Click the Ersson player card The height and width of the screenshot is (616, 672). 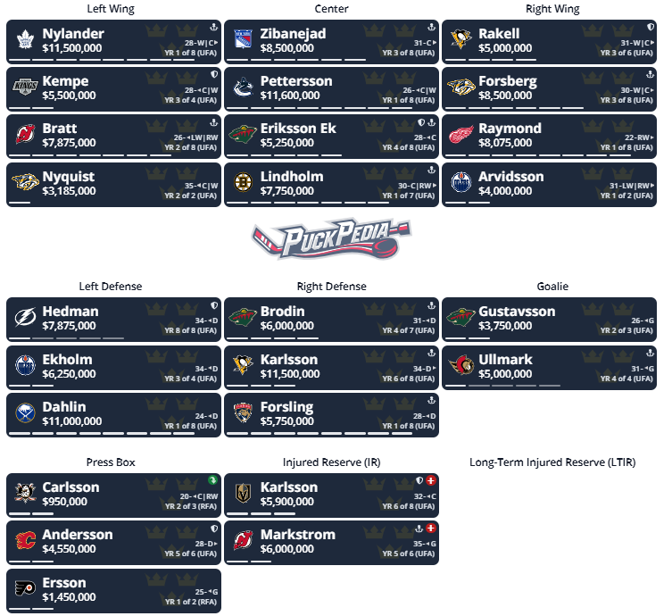click(x=113, y=591)
